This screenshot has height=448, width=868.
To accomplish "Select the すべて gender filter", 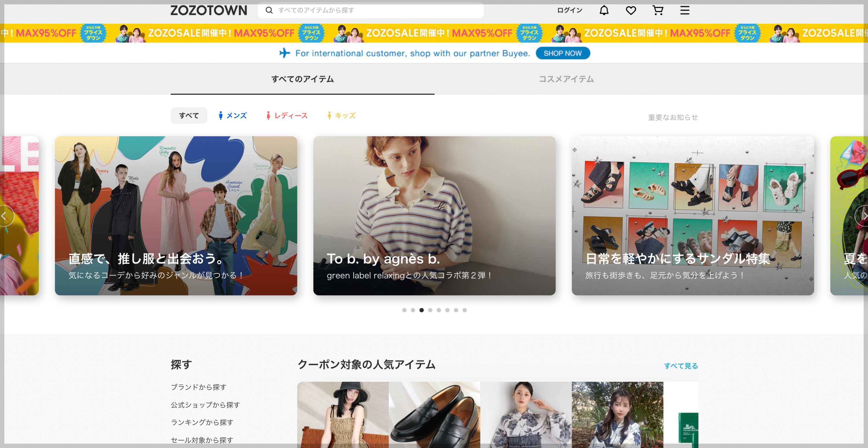I will (x=189, y=116).
